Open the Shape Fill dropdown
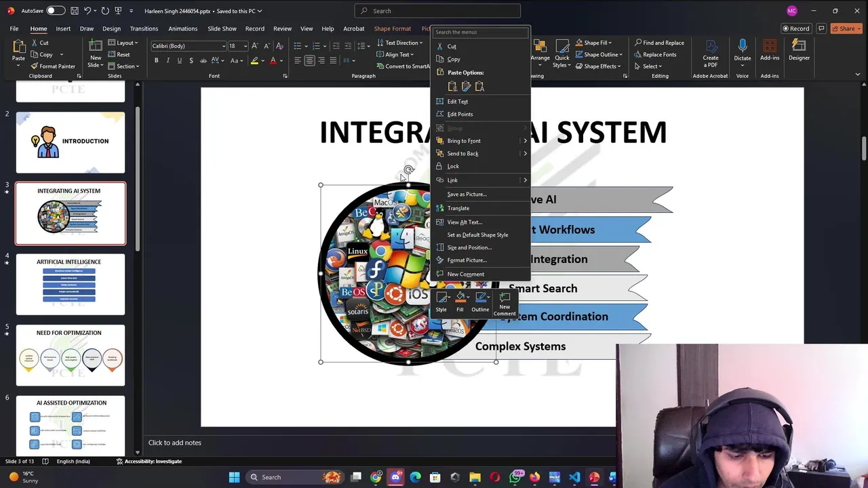This screenshot has width=868, height=488. coord(594,43)
